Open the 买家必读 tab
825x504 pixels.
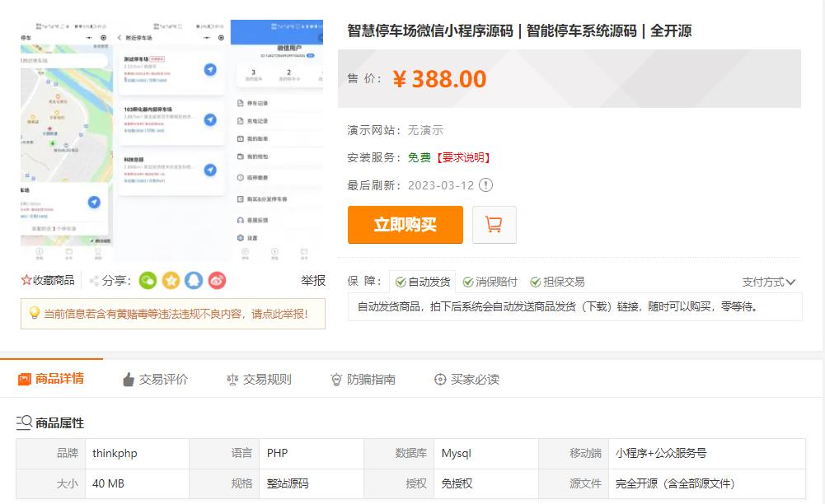coord(466,380)
